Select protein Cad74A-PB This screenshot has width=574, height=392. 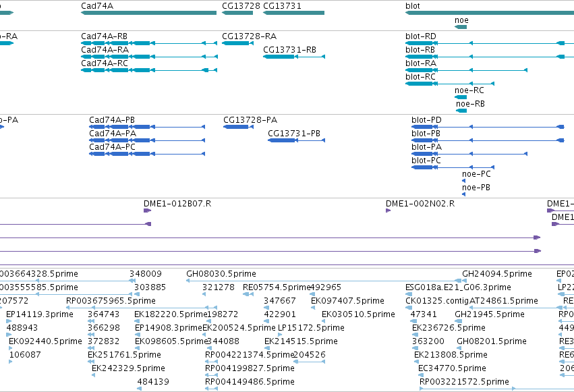coord(147,127)
